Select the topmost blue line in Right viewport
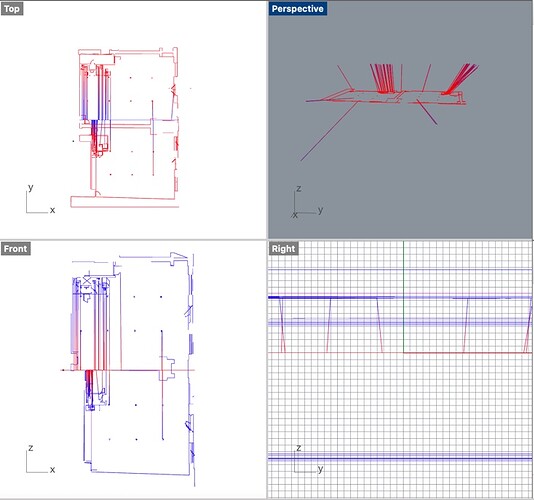The width and height of the screenshot is (534, 500). point(400,270)
